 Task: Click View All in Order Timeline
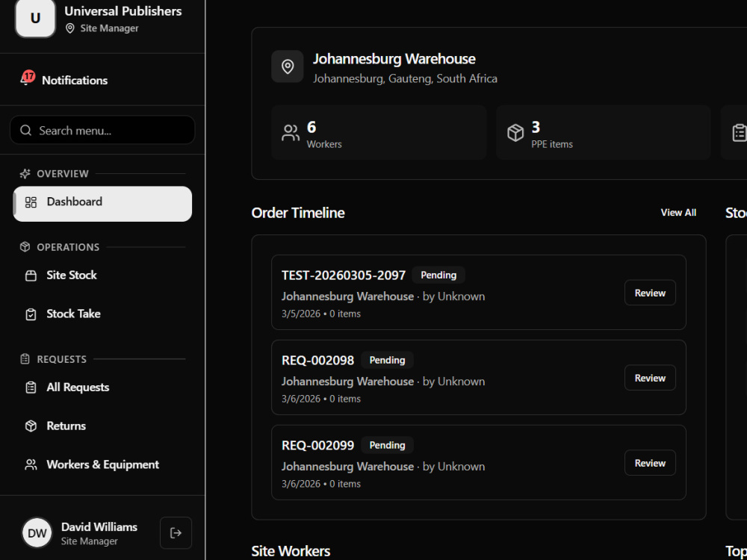pos(678,212)
